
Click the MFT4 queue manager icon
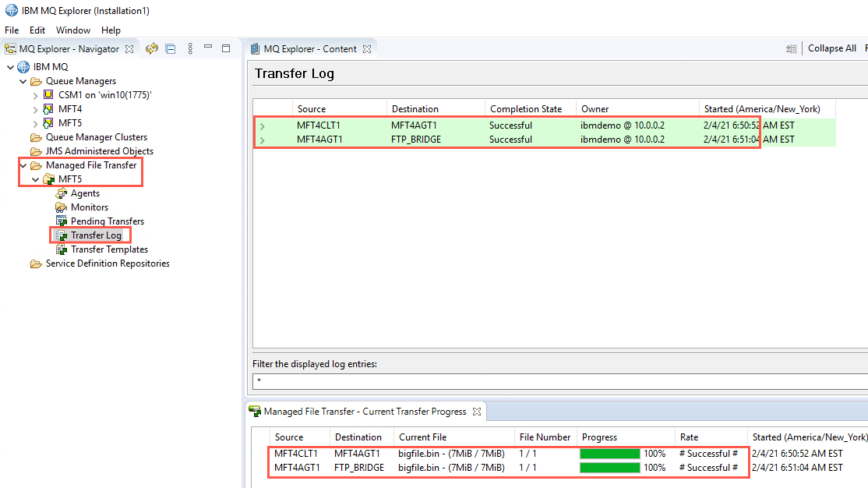point(49,108)
